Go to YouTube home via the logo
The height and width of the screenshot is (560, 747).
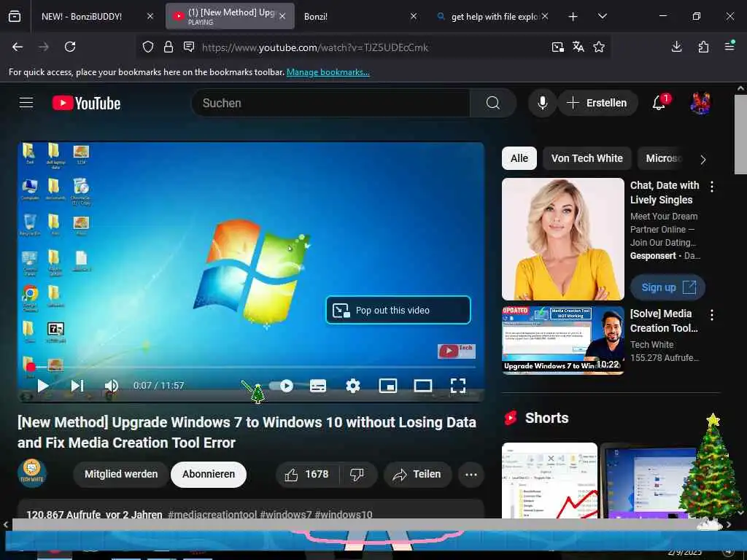coord(86,103)
